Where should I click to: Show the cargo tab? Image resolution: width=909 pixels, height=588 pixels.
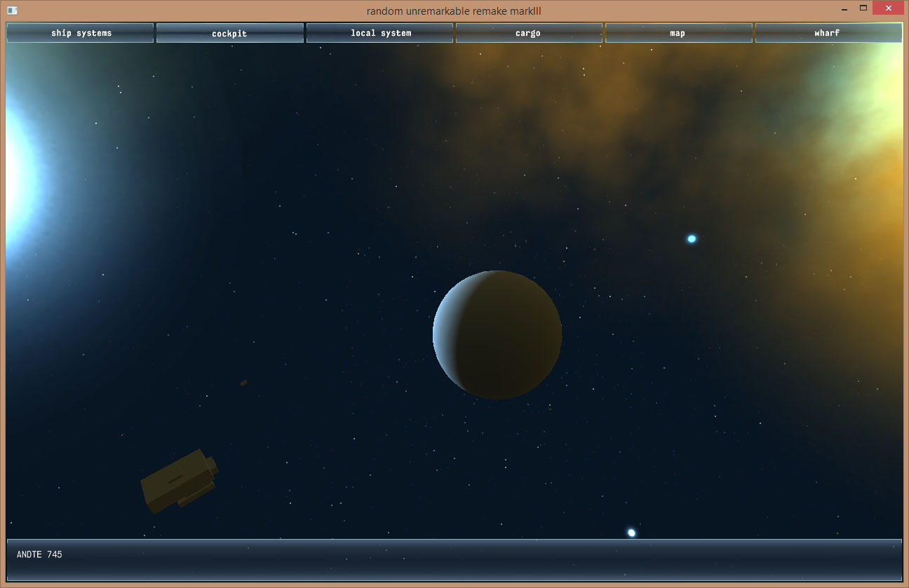click(x=529, y=33)
